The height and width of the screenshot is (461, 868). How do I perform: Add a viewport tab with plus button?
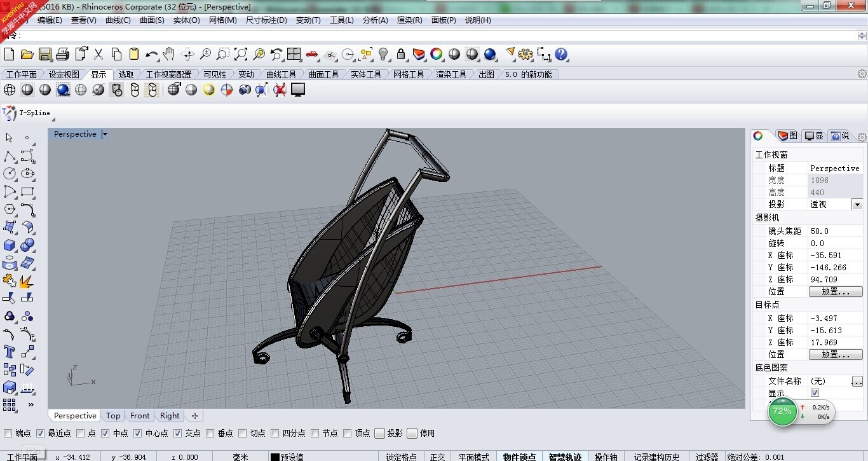pos(194,416)
